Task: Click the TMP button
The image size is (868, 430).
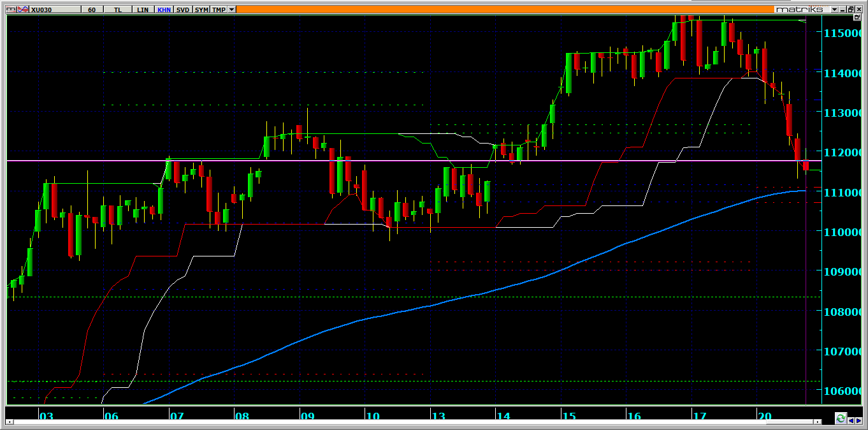Action: [219, 10]
